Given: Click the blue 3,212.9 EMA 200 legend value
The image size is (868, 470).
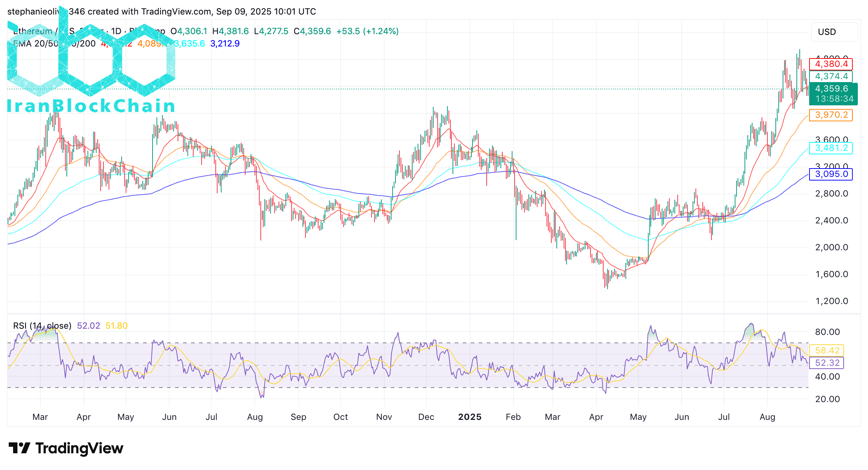Looking at the screenshot, I should (225, 44).
